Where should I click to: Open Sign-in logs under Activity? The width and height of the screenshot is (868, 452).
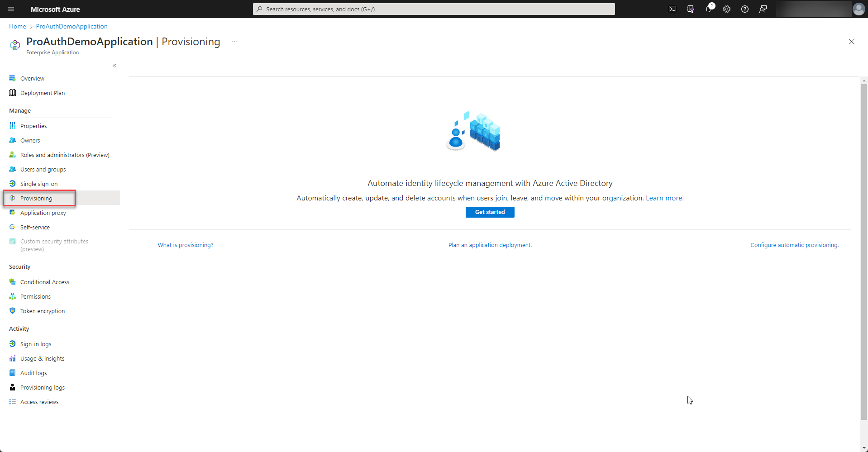(x=36, y=343)
